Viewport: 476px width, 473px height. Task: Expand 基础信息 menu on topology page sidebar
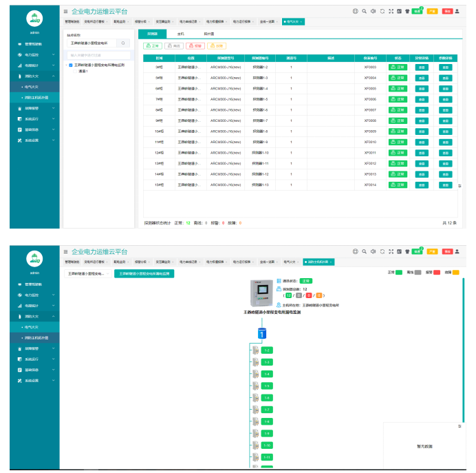pos(35,370)
